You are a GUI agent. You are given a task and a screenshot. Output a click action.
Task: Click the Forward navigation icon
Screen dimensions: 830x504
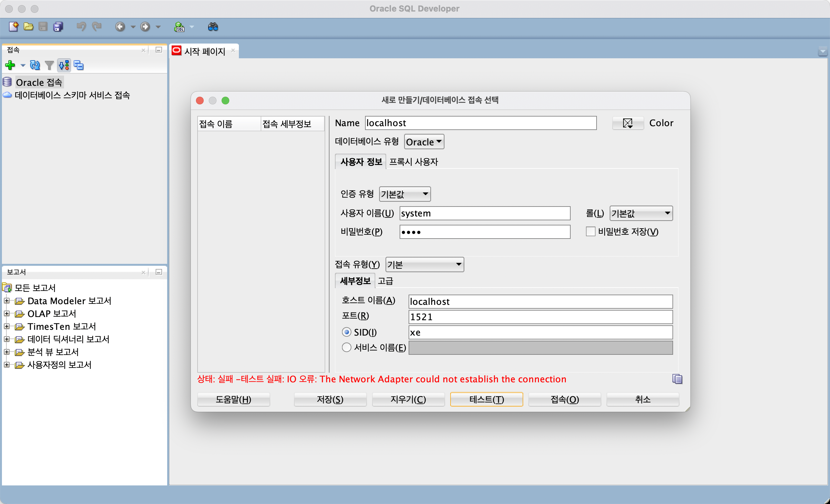click(x=145, y=26)
